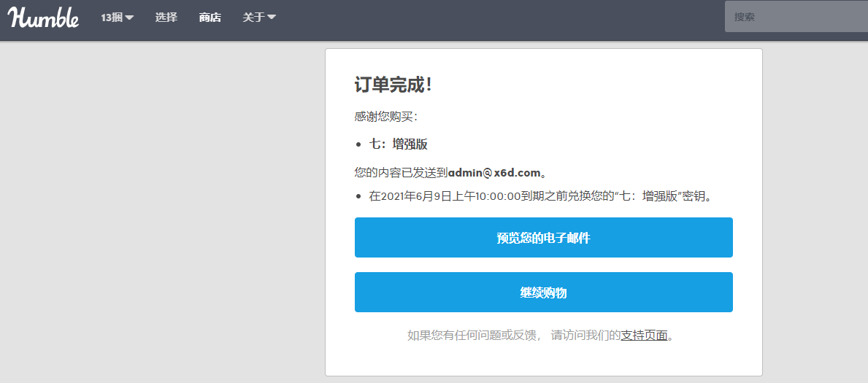Click the 感谢您购买 text
The image size is (868, 383).
coord(386,117)
